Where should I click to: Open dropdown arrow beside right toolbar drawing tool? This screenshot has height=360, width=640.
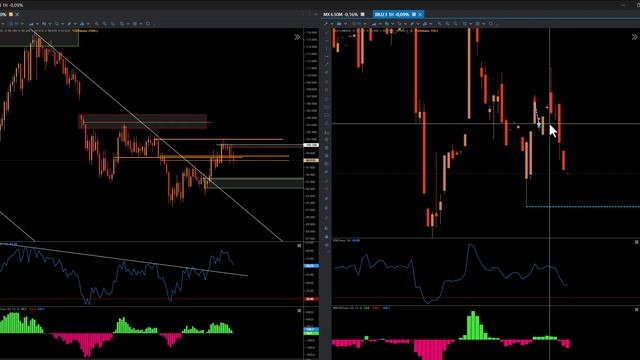tap(332, 24)
